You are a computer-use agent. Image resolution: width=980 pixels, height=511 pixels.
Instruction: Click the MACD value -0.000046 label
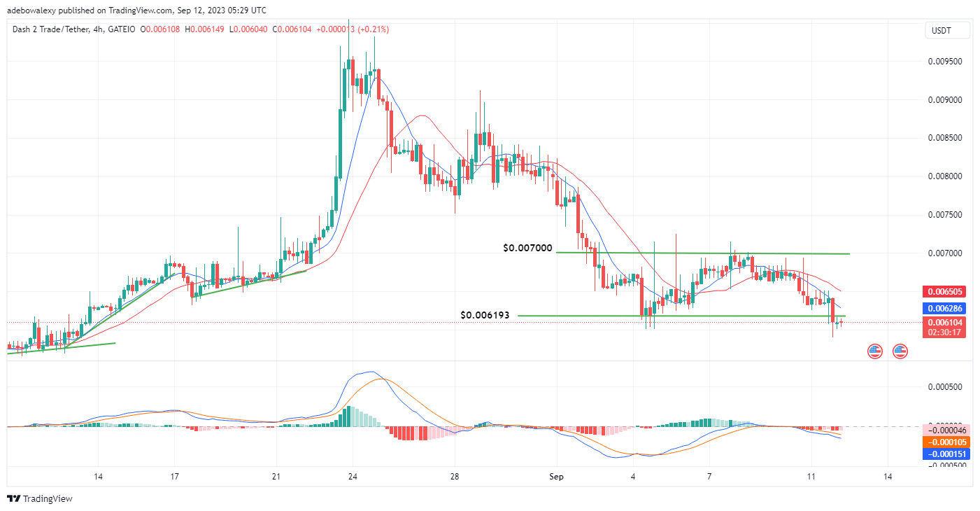coord(945,429)
